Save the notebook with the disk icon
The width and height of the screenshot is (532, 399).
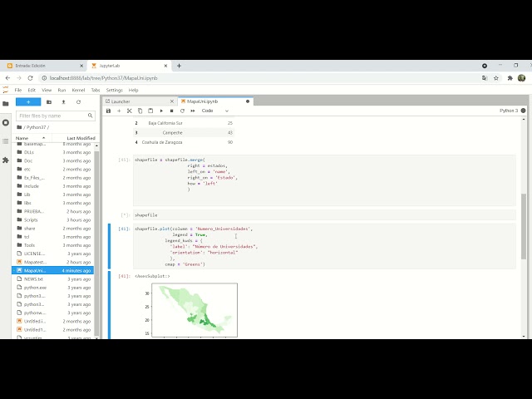coord(109,111)
